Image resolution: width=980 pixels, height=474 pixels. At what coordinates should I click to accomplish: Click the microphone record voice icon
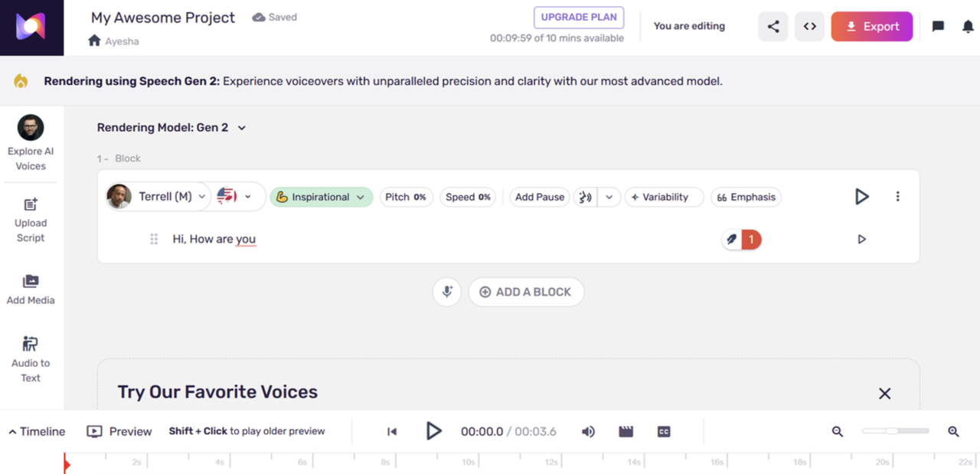point(447,292)
